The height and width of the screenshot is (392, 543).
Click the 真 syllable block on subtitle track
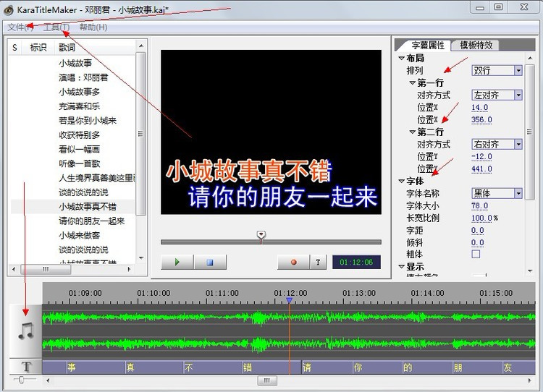click(153, 367)
